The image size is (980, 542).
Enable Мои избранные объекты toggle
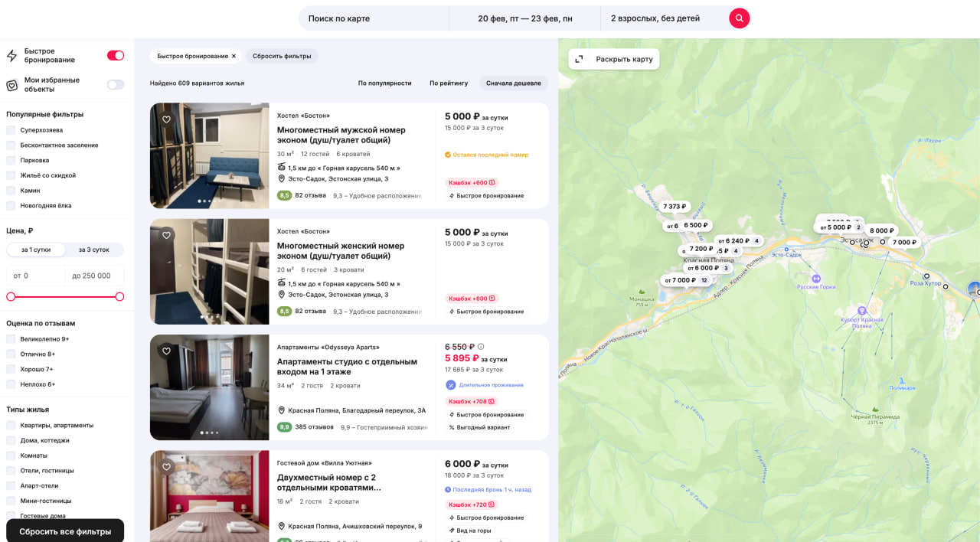116,85
